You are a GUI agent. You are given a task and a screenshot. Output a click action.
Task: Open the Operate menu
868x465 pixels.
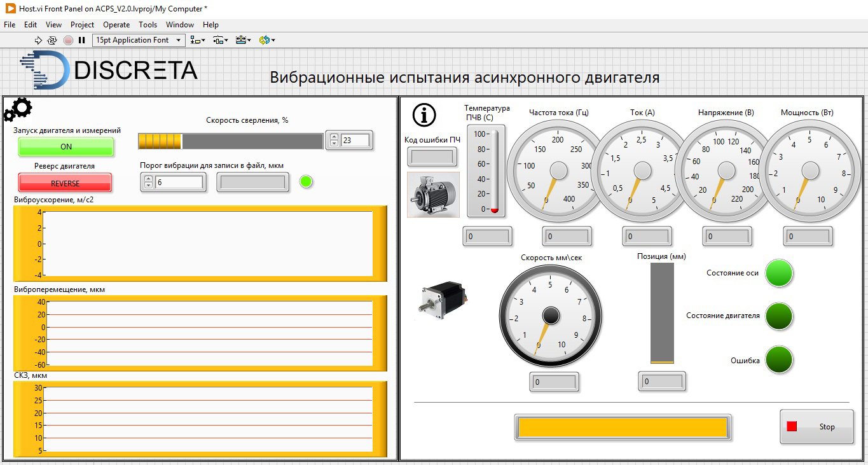point(116,25)
